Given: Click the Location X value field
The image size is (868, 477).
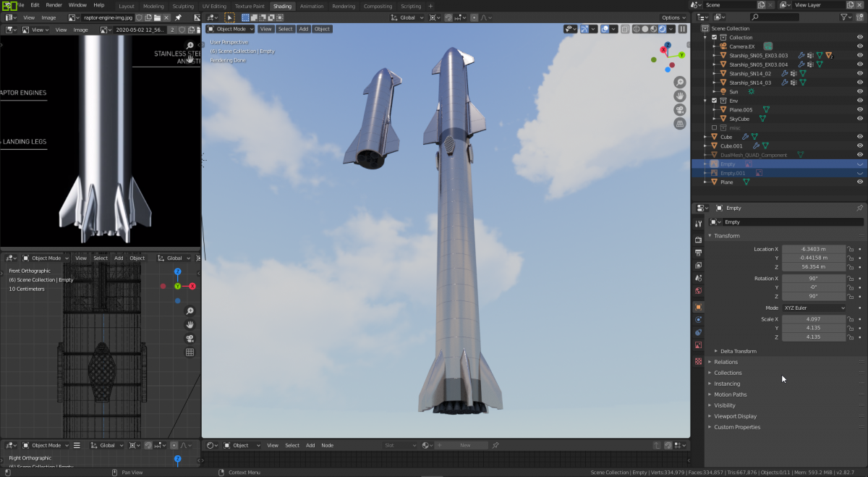Looking at the screenshot, I should point(814,249).
